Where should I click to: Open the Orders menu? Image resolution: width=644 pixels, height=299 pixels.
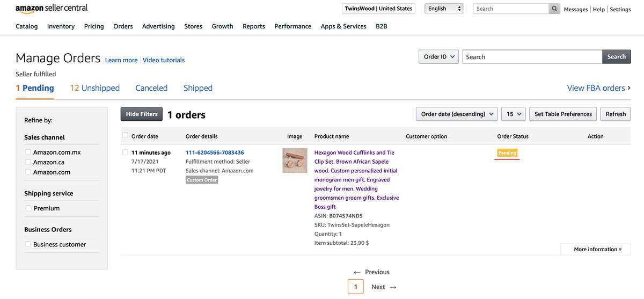123,26
